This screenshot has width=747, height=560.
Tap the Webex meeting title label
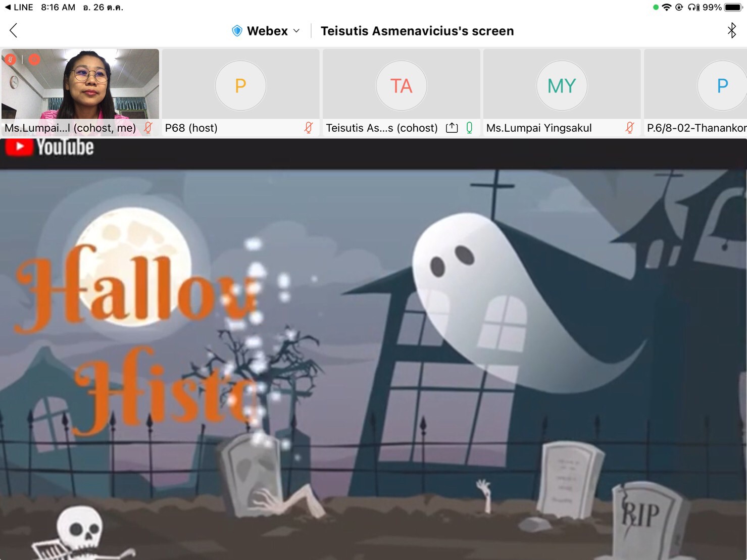(267, 31)
